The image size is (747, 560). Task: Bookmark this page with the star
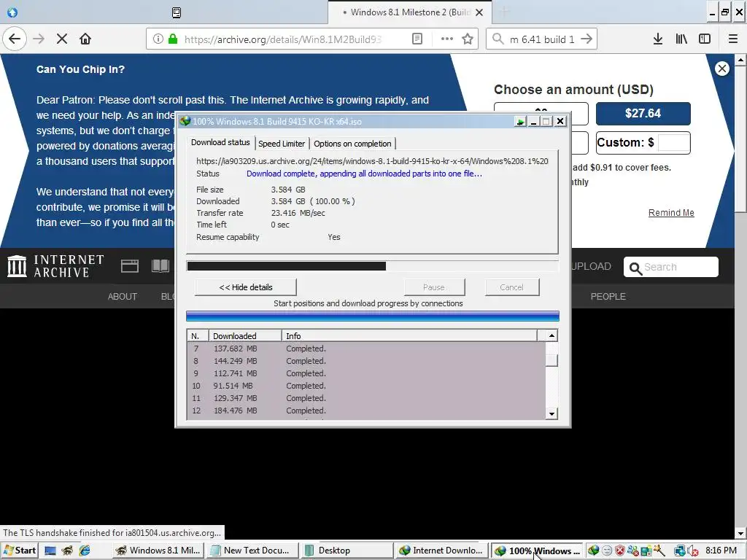pos(468,39)
